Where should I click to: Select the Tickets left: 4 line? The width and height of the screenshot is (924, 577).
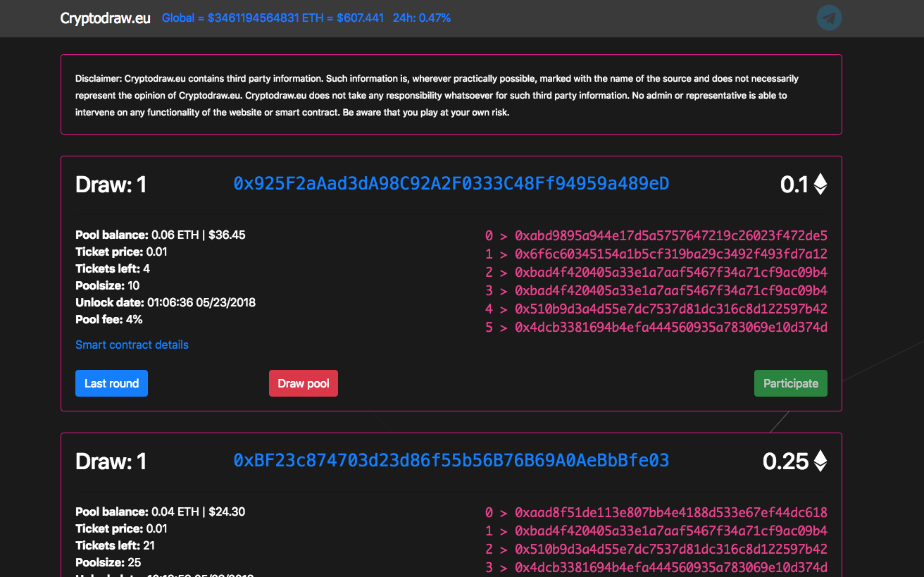click(x=113, y=268)
